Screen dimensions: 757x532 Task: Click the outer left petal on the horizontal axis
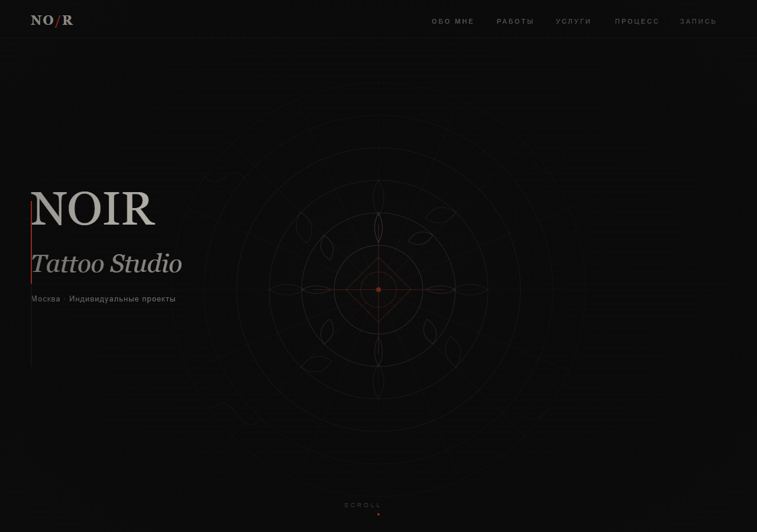285,290
